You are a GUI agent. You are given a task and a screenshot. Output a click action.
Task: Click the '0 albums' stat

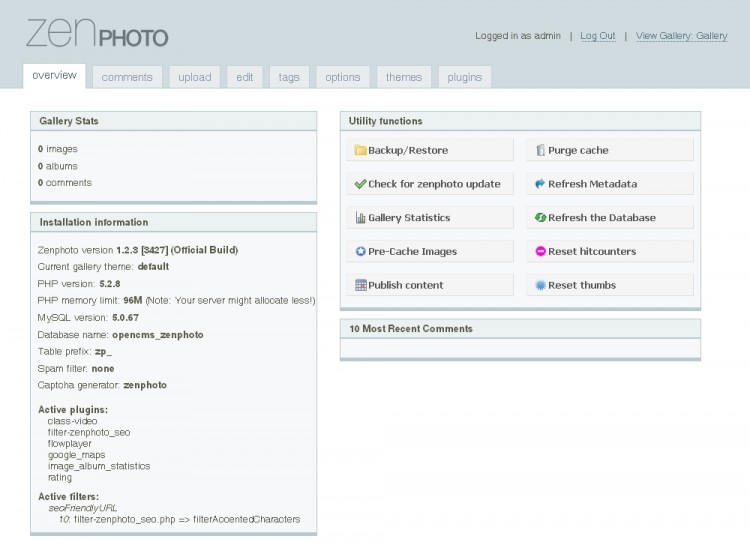click(x=57, y=166)
